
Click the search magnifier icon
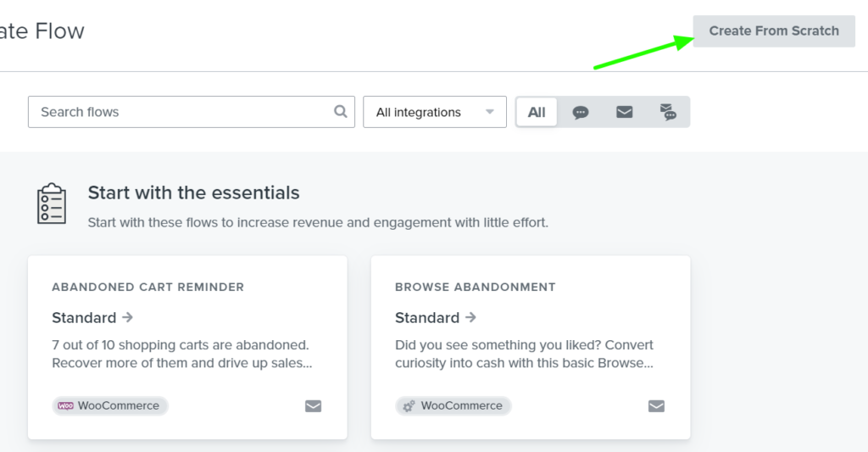click(x=341, y=112)
